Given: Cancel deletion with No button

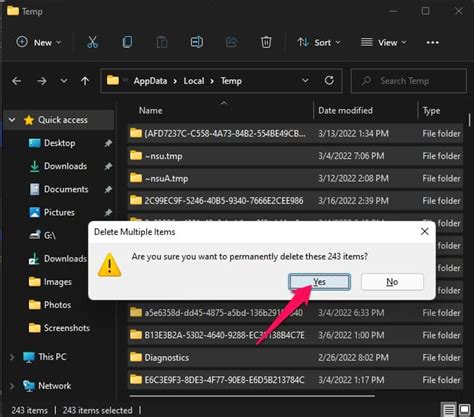Looking at the screenshot, I should 392,282.
